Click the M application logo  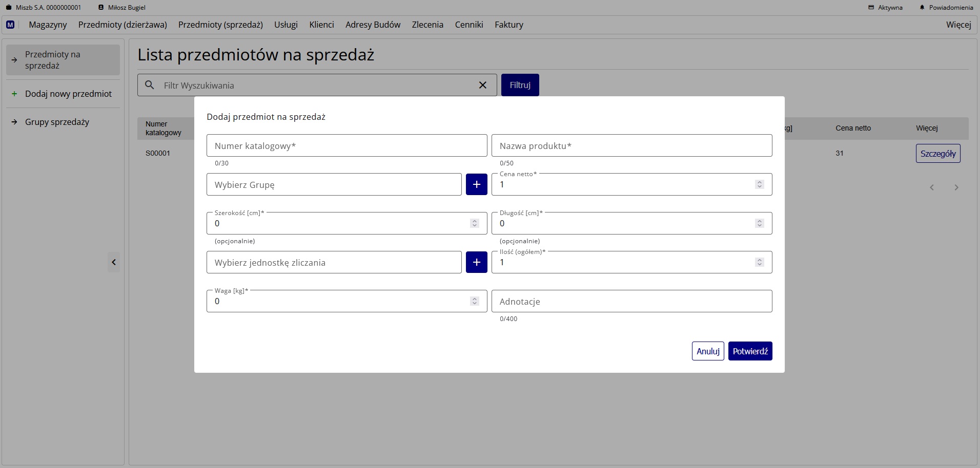(10, 25)
